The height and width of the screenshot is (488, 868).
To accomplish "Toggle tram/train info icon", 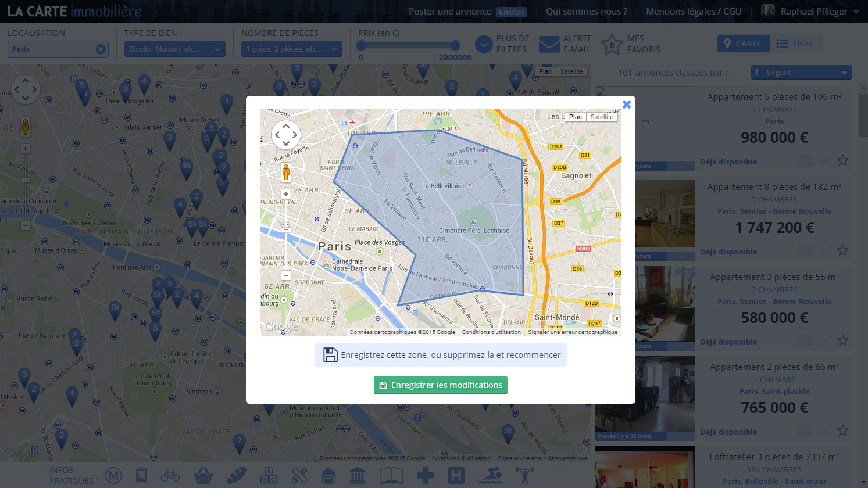I will [x=141, y=476].
